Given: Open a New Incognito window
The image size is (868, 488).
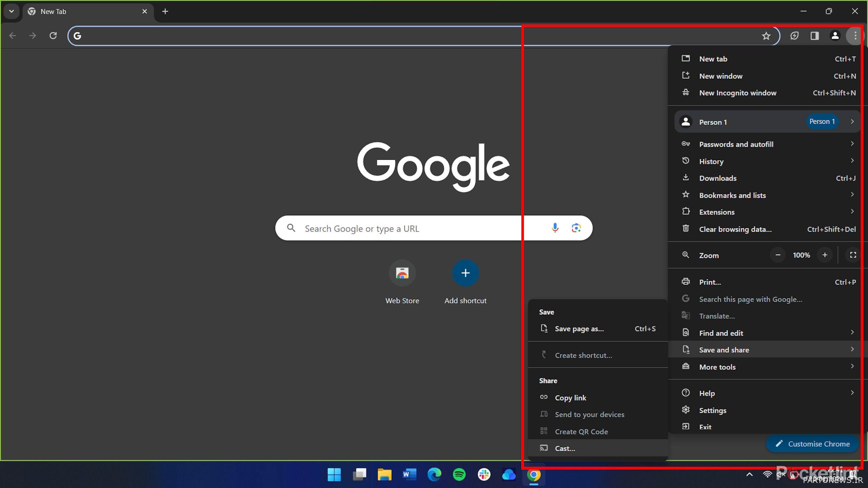Looking at the screenshot, I should pos(738,93).
